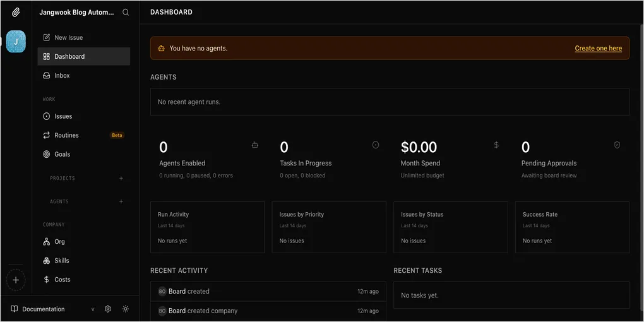This screenshot has width=644, height=322.
Task: Open the Org chart icon
Action: (x=47, y=241)
